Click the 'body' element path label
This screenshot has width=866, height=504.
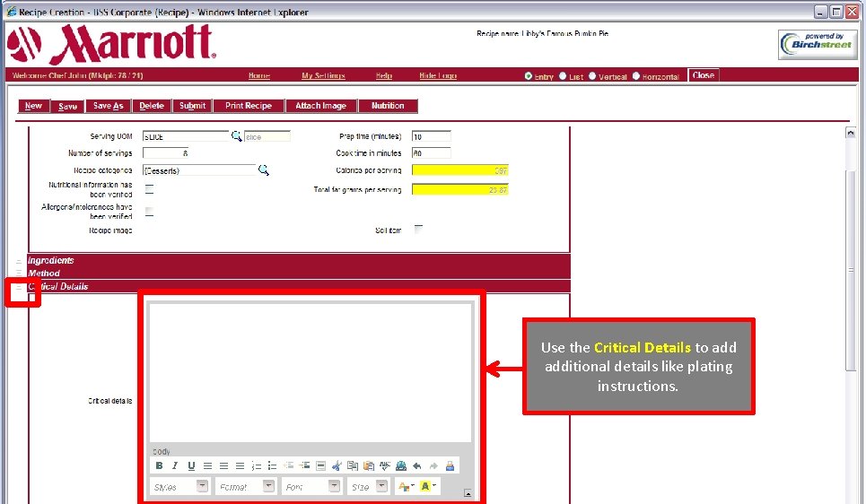pyautogui.click(x=162, y=451)
